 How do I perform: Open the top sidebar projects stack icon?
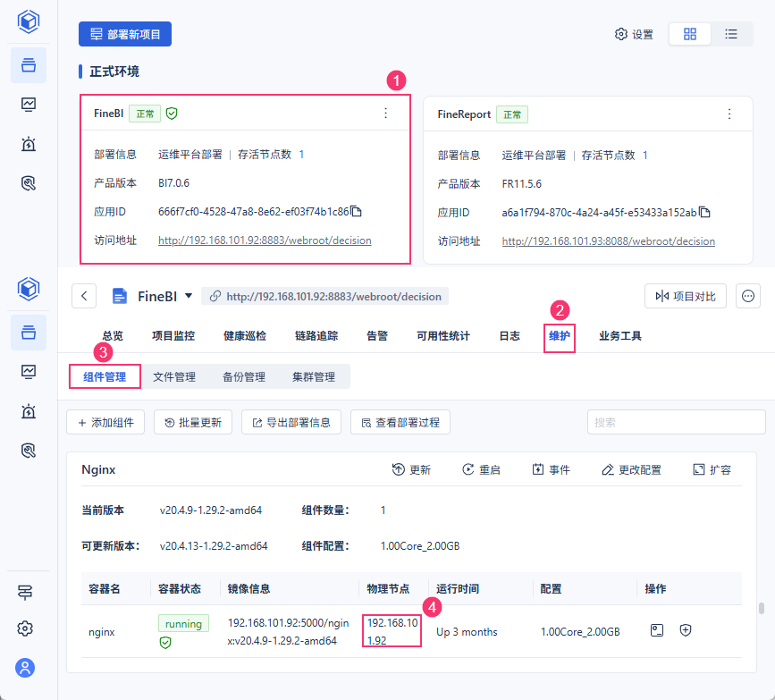click(29, 64)
